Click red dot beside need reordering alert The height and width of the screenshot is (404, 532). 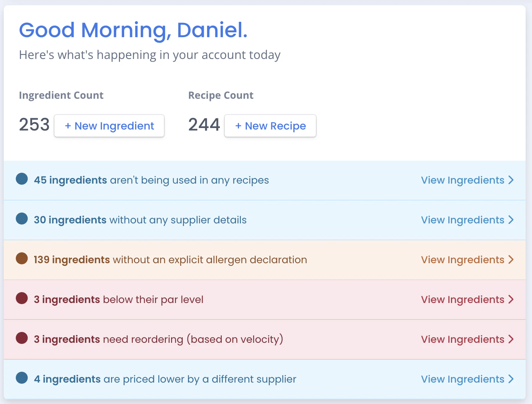coord(22,338)
